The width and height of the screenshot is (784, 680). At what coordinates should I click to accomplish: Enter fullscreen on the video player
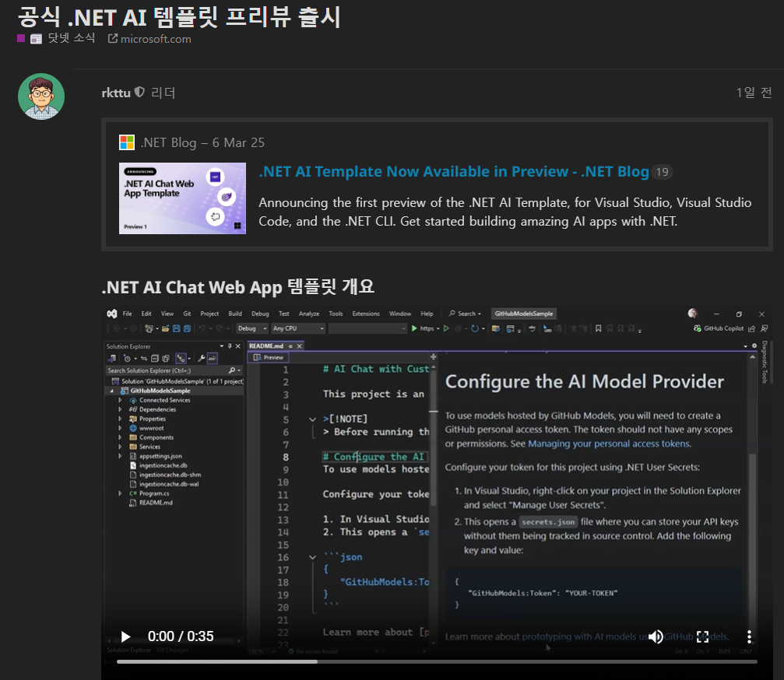[x=702, y=636]
